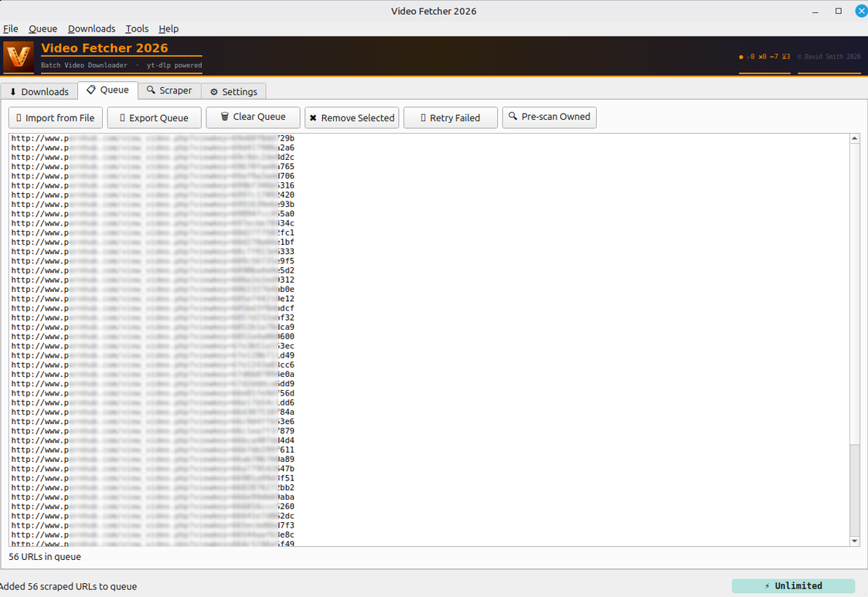Select the Queue tab
The image size is (868, 597).
(x=107, y=90)
